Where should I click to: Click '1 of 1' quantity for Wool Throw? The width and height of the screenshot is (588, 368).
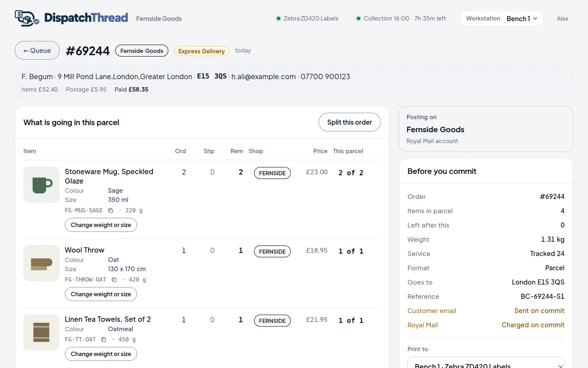[351, 251]
